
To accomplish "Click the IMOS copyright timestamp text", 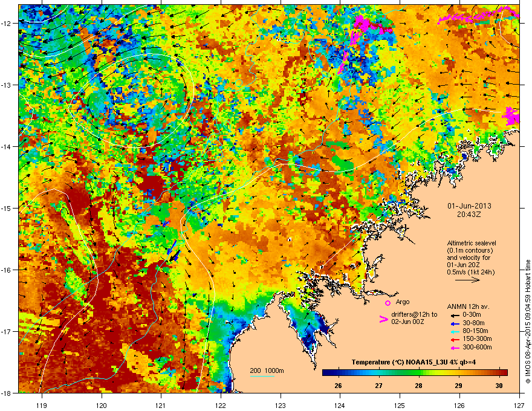I will coord(528,322).
